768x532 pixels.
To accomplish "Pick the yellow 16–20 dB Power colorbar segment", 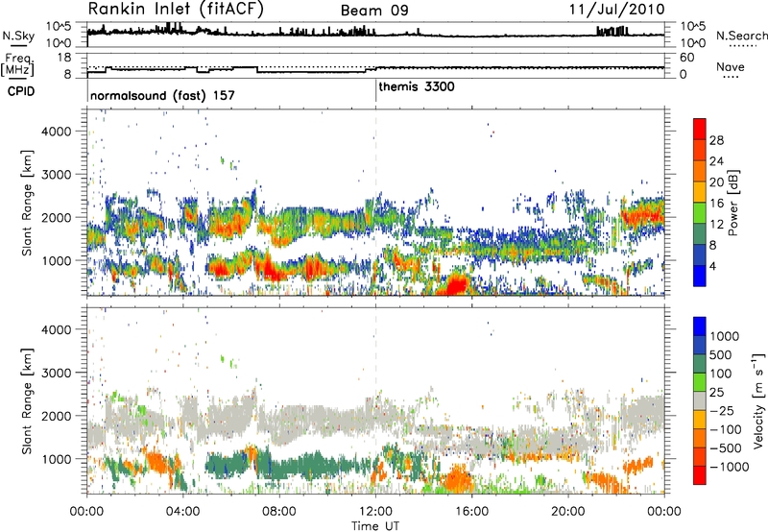I will point(700,191).
